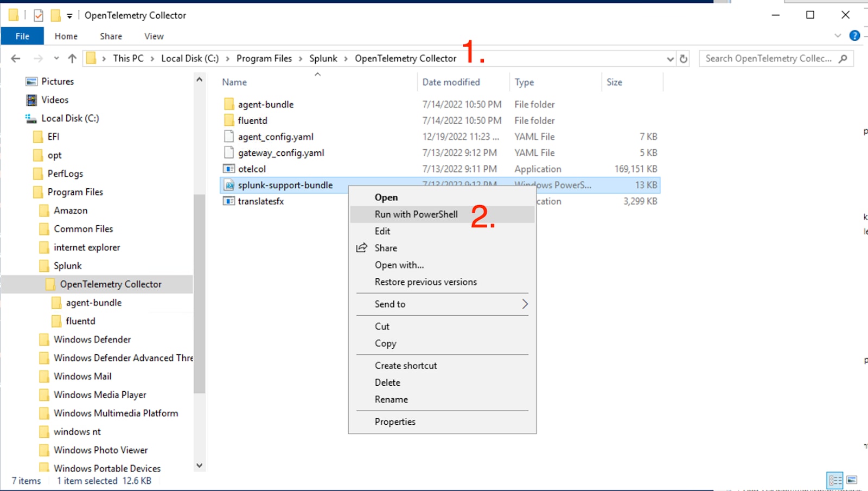Select the agent_config.yaml file icon

tap(229, 137)
